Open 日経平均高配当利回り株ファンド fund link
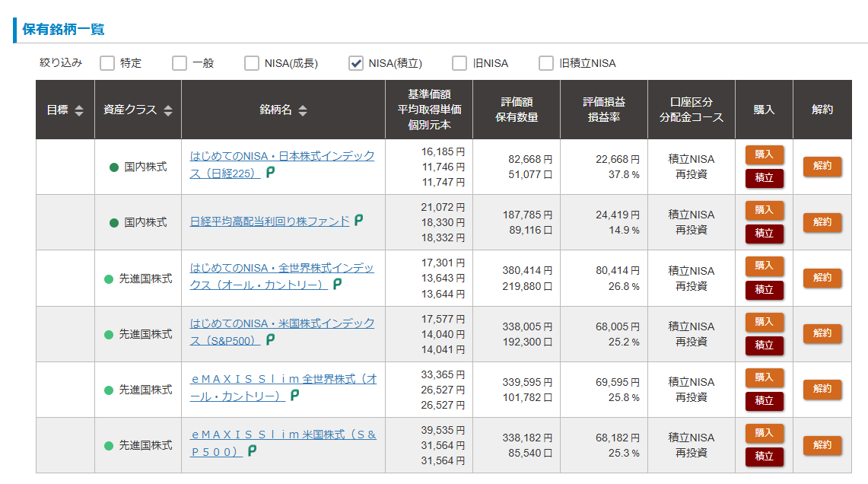The height and width of the screenshot is (484, 868). coord(269,221)
